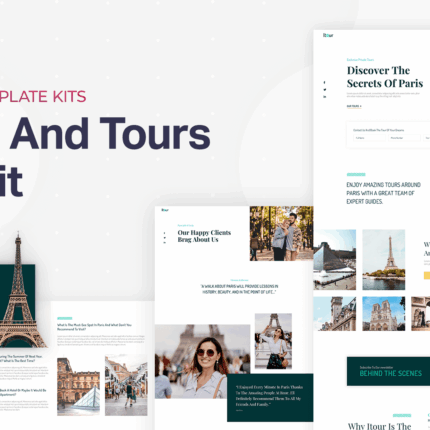The height and width of the screenshot is (430, 430).
Task: Click the smiling woman with sunglasses photo
Action: click(x=202, y=361)
